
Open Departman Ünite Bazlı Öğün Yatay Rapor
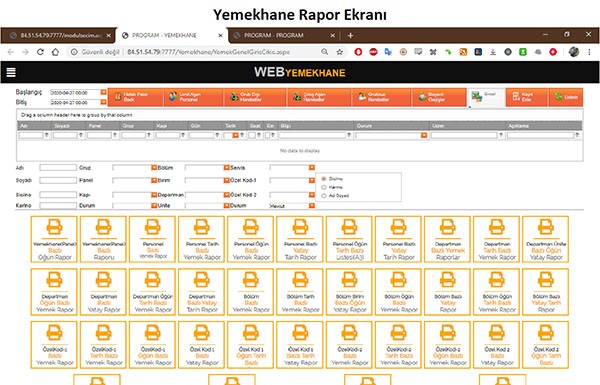(546, 239)
